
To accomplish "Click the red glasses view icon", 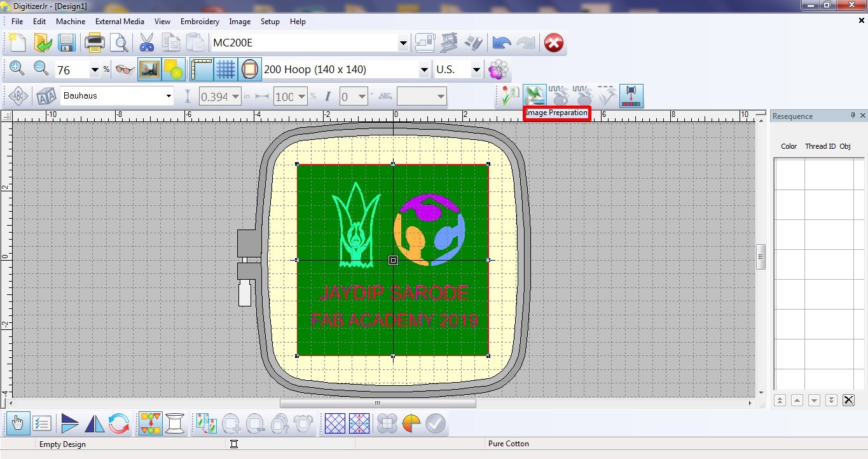I will (125, 69).
